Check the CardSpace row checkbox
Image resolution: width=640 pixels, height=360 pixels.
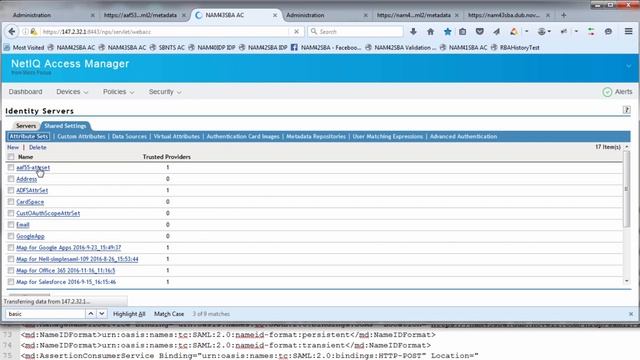[x=11, y=202]
